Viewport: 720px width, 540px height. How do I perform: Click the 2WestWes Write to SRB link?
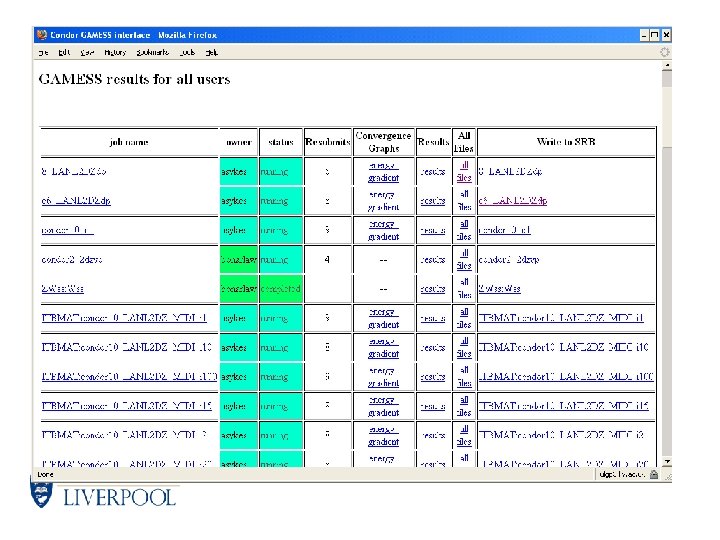[x=500, y=289]
